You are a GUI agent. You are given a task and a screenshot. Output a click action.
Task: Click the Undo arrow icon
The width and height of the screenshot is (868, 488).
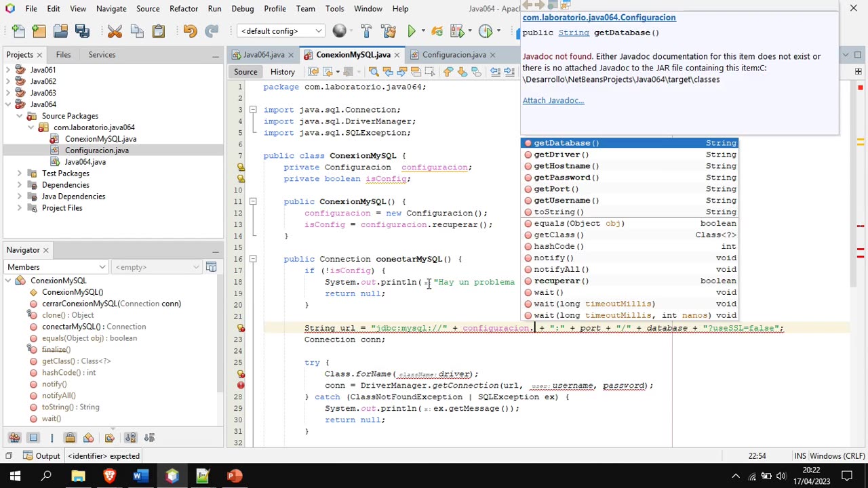point(190,31)
